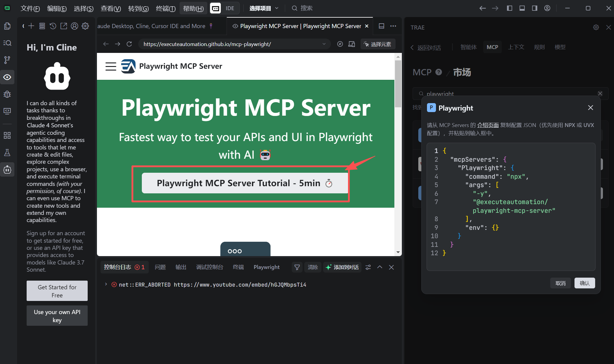
Task: Start new Cline task with plus icon
Action: 31,26
